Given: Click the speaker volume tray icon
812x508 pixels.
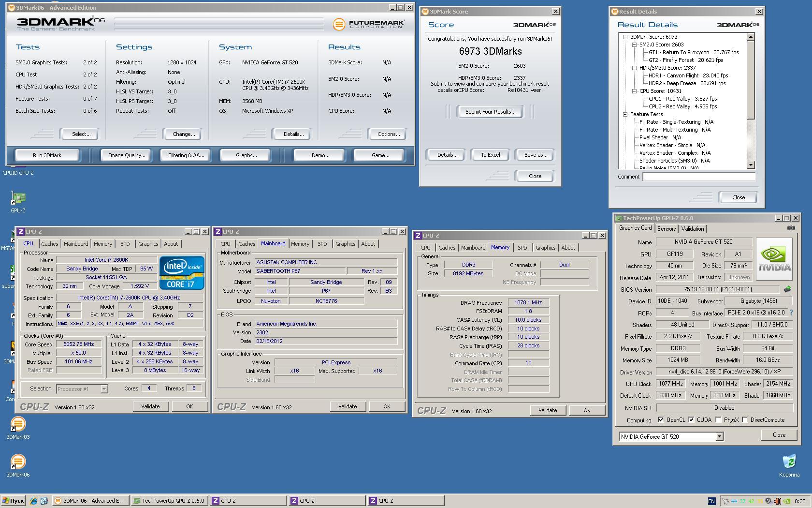Looking at the screenshot, I should tap(777, 501).
